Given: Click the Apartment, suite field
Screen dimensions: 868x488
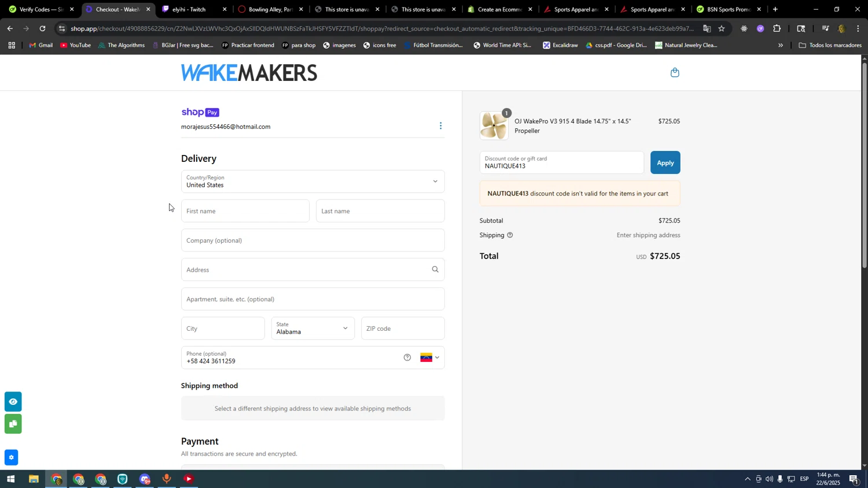Looking at the screenshot, I should coord(313,299).
